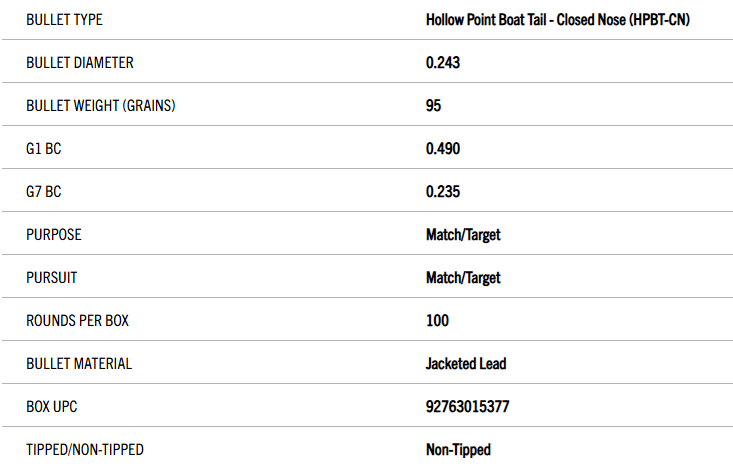Click the G7 BC label

pyautogui.click(x=46, y=191)
